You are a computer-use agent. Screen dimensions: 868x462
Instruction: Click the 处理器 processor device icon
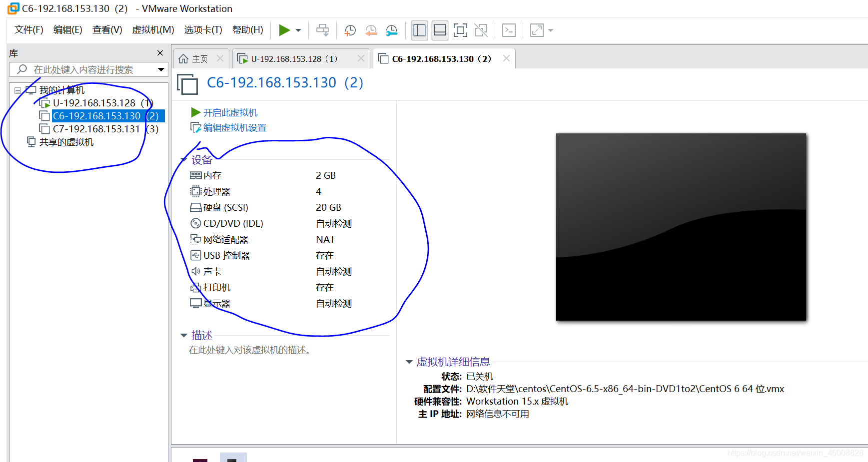pos(196,191)
